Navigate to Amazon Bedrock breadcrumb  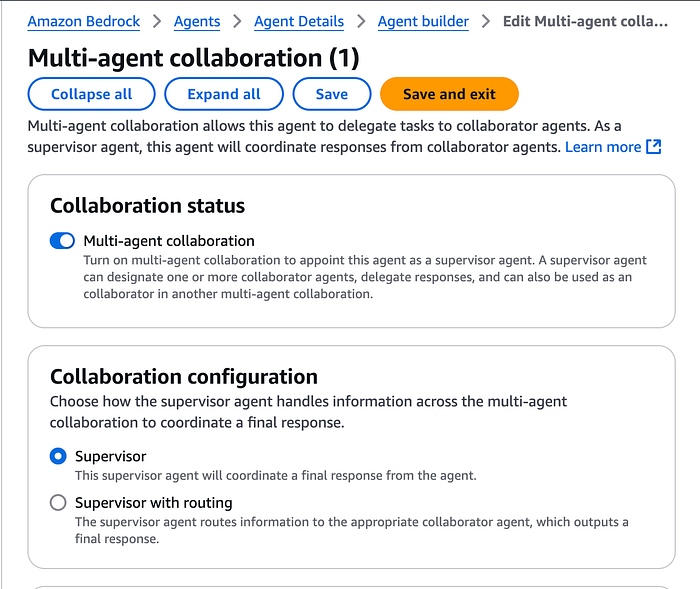coord(83,21)
